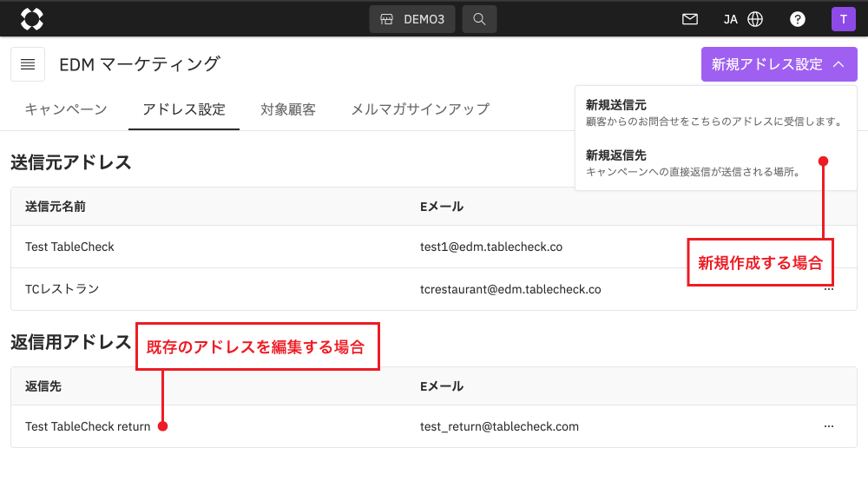
Task: Click the EDM マーケティング page title
Action: (140, 64)
